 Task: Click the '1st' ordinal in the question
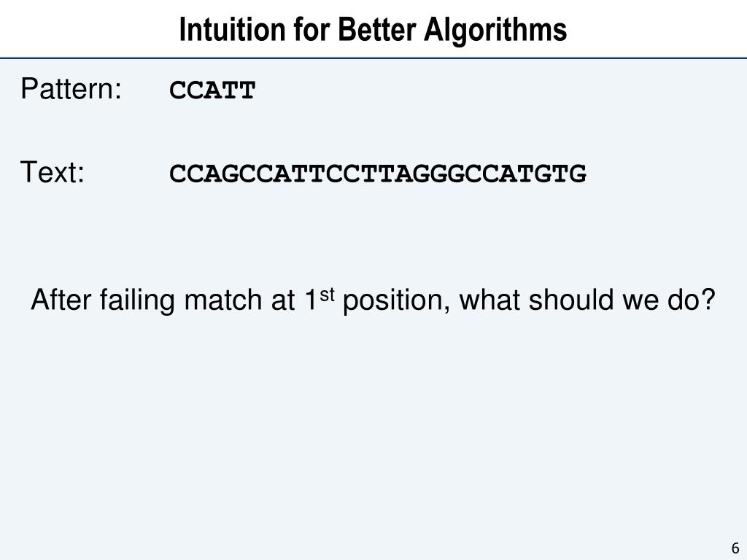point(320,300)
